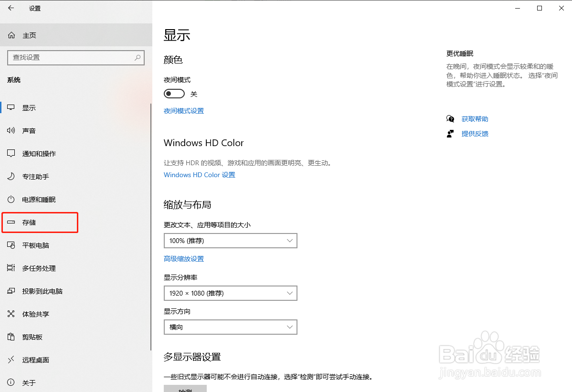Click the Shared experiences icon
Viewport: 572px width, 392px height.
coord(11,314)
